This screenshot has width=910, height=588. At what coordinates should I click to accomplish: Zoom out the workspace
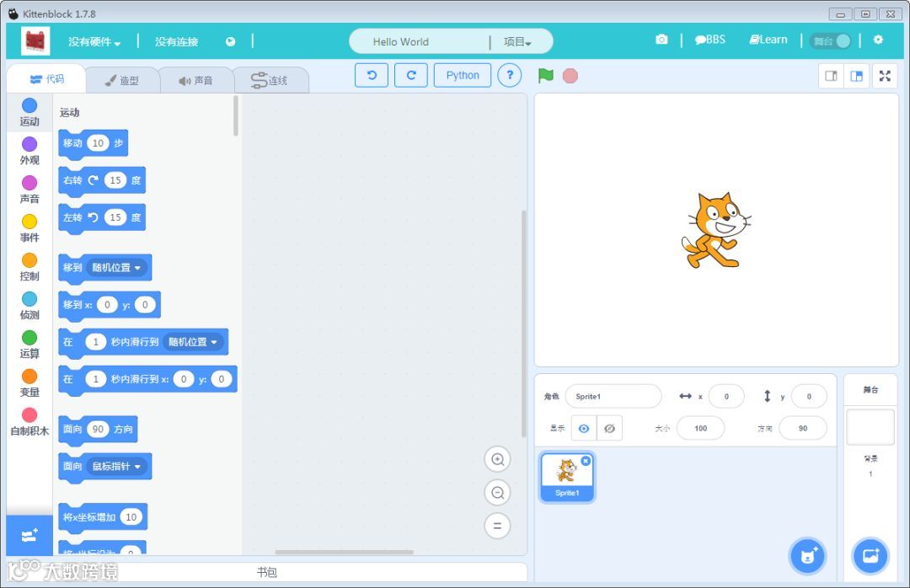[497, 493]
